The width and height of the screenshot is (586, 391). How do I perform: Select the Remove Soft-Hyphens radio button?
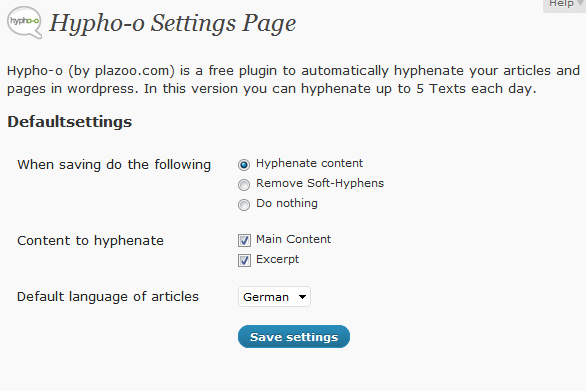244,185
